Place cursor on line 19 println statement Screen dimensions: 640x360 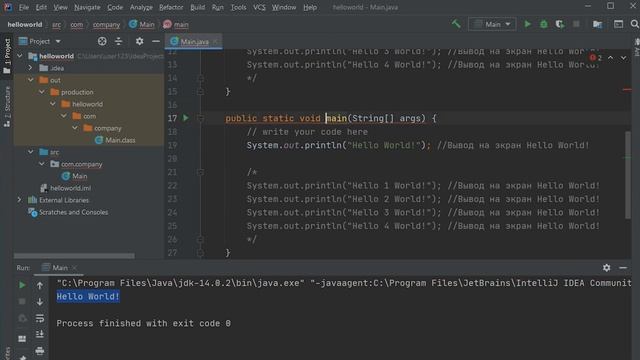(338, 145)
